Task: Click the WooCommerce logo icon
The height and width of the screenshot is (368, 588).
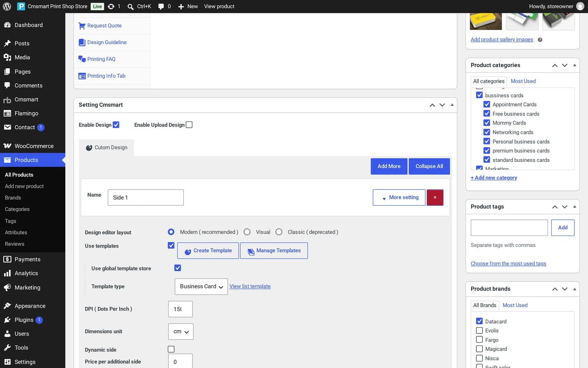Action: [x=7, y=146]
